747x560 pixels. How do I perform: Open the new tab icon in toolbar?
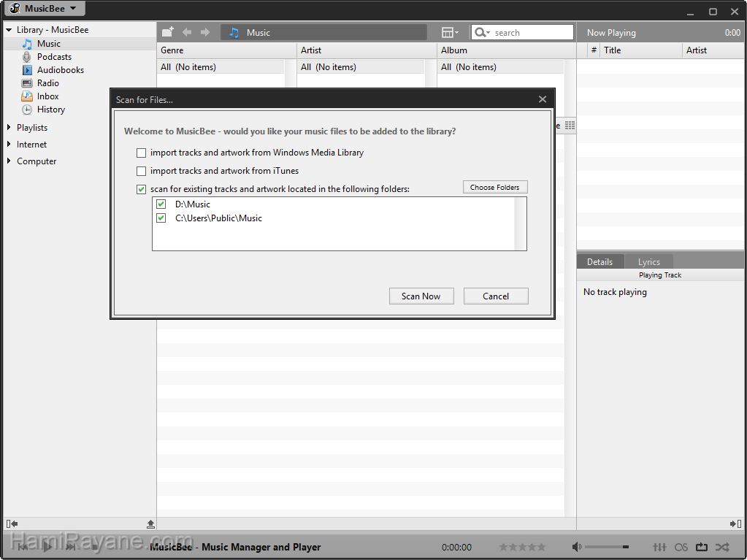168,32
